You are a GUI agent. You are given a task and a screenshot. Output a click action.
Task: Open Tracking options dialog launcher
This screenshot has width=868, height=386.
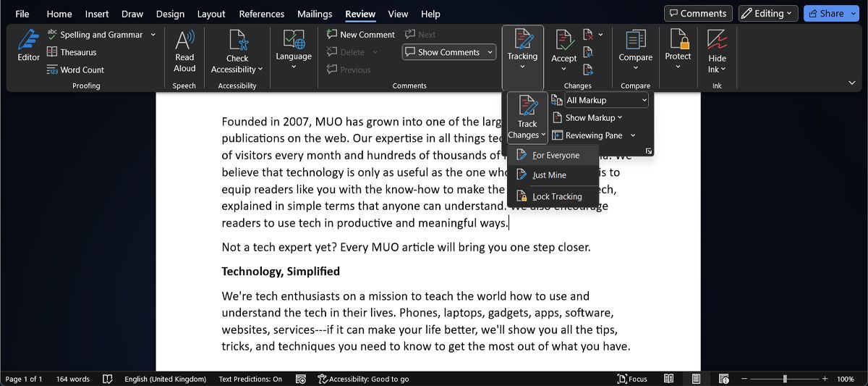pyautogui.click(x=649, y=151)
